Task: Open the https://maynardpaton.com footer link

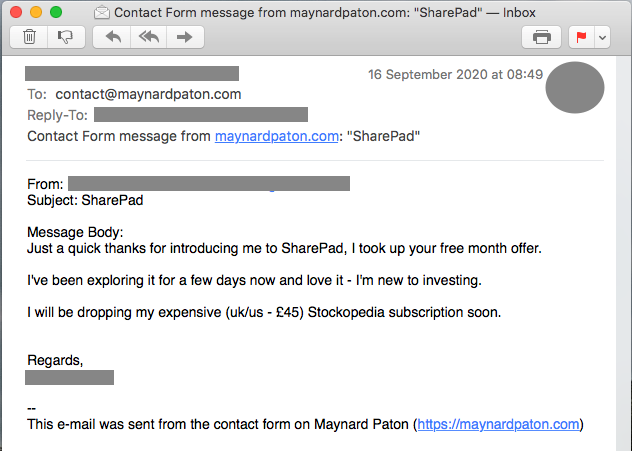Action: pos(498,424)
